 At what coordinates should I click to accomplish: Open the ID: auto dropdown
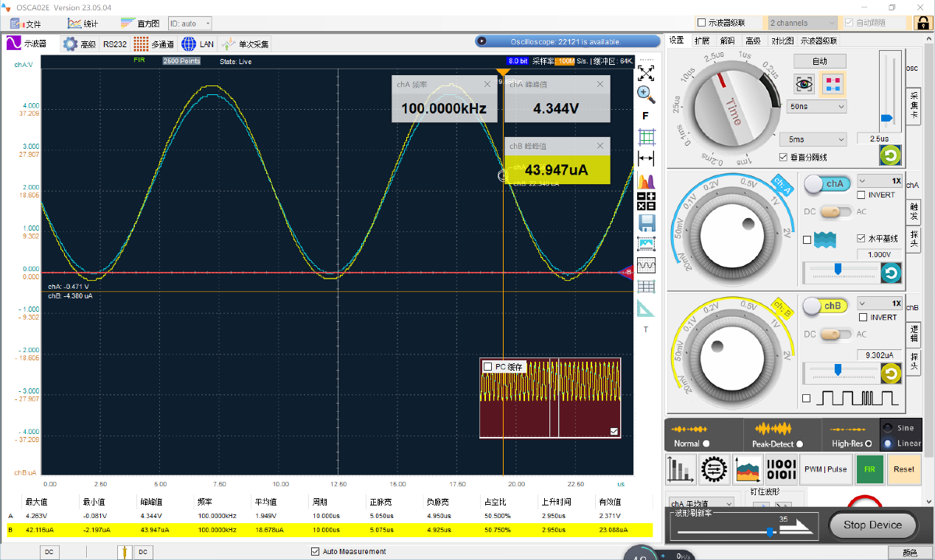(190, 24)
